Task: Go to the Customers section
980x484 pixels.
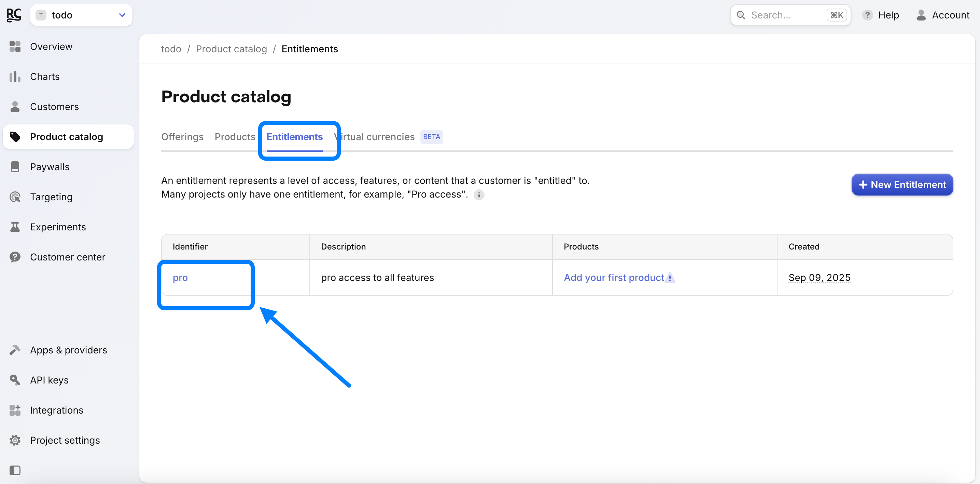Action: (54, 107)
